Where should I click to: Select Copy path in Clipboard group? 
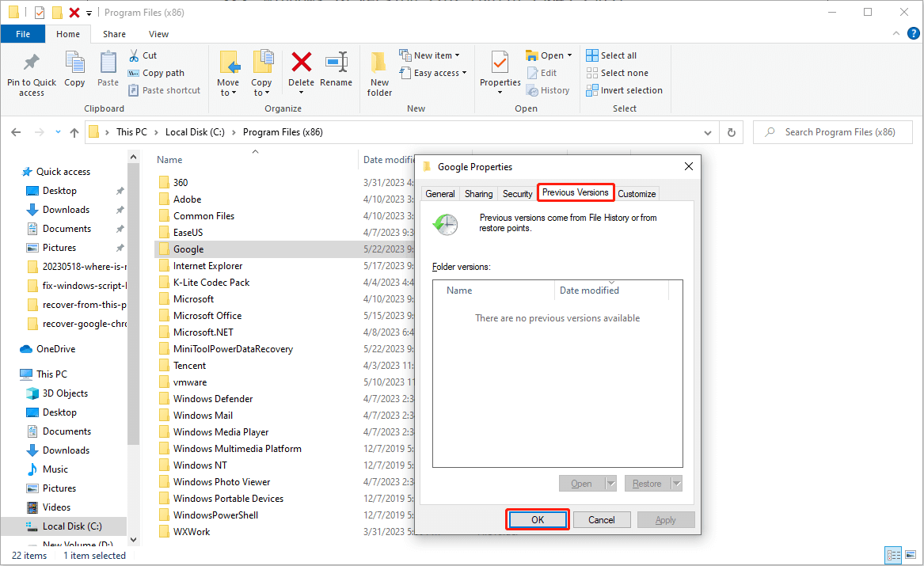pyautogui.click(x=156, y=73)
